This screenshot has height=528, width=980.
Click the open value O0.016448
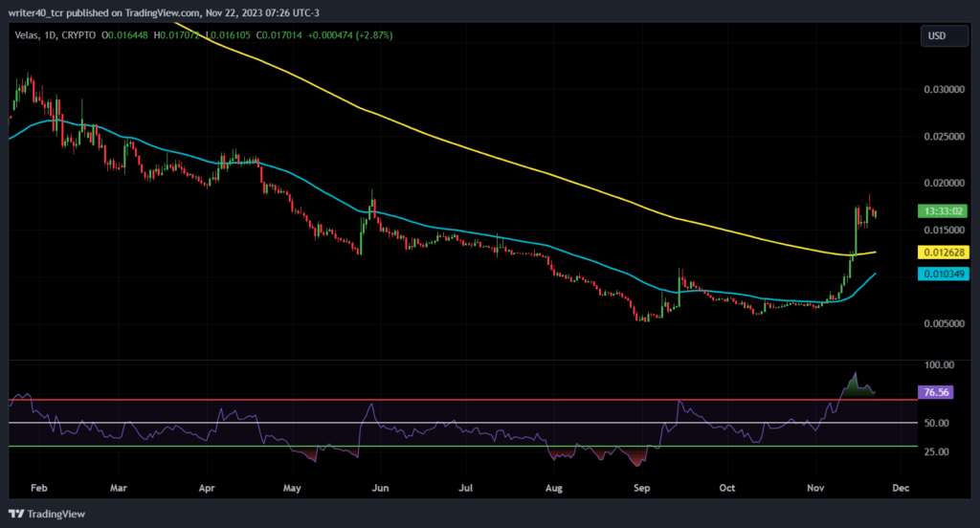pos(125,35)
